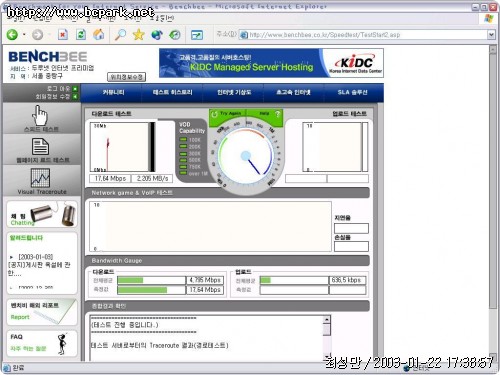Click the 알려드립니다 notice heading
Image resolution: width=500 pixels, height=375 pixels.
26,238
